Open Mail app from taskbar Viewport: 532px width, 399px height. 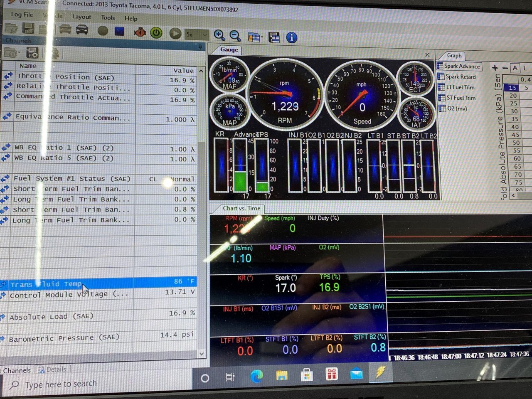click(357, 374)
